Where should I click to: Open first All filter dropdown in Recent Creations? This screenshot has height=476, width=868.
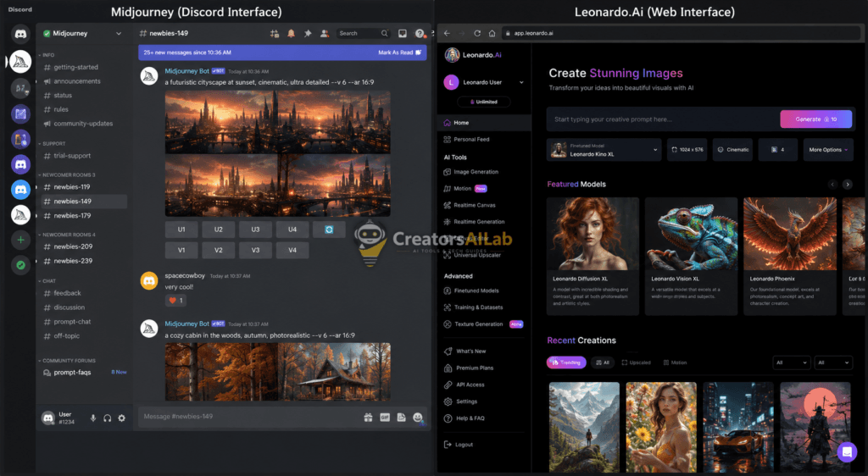coord(791,363)
